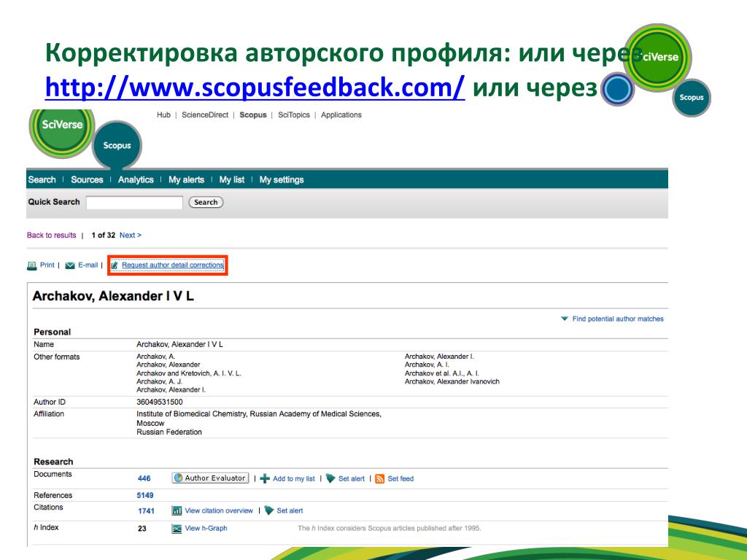Click the Set feed link
Screen dimensions: 747x560
(400, 478)
